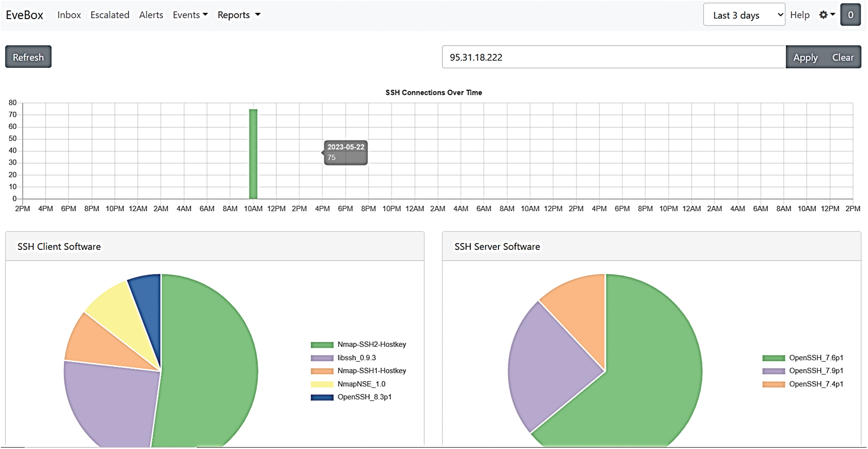Click the green SSH connections bar at 10AM
The width and height of the screenshot is (868, 449).
253,154
